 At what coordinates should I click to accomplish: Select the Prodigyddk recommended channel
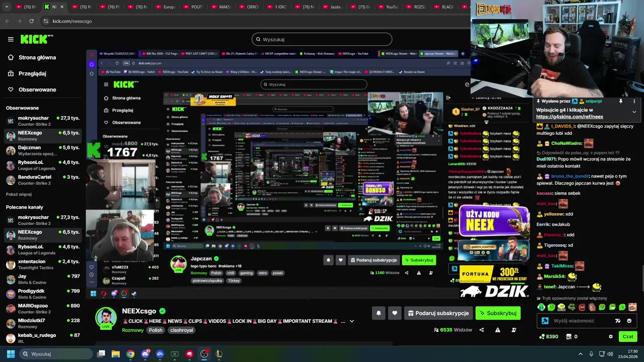(x=42, y=294)
